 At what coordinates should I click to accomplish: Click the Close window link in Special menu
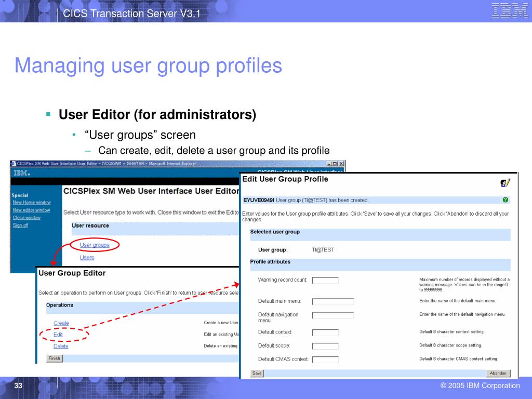26,218
